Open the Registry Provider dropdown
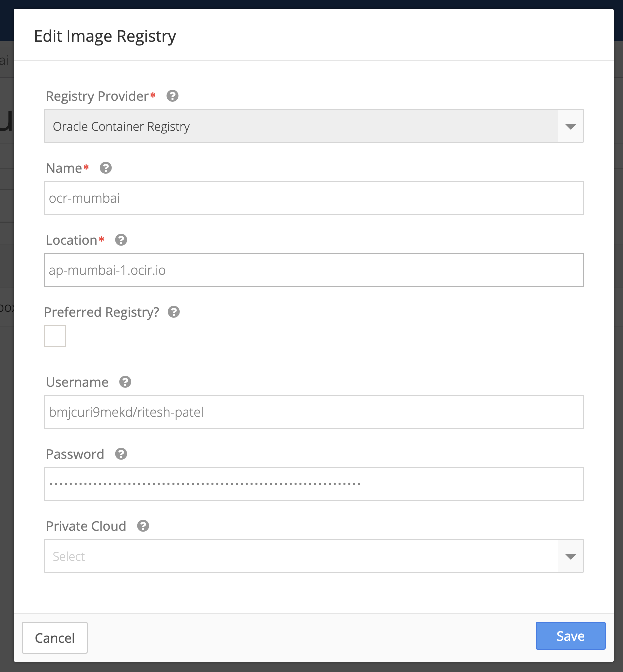The image size is (623, 672). click(x=314, y=126)
